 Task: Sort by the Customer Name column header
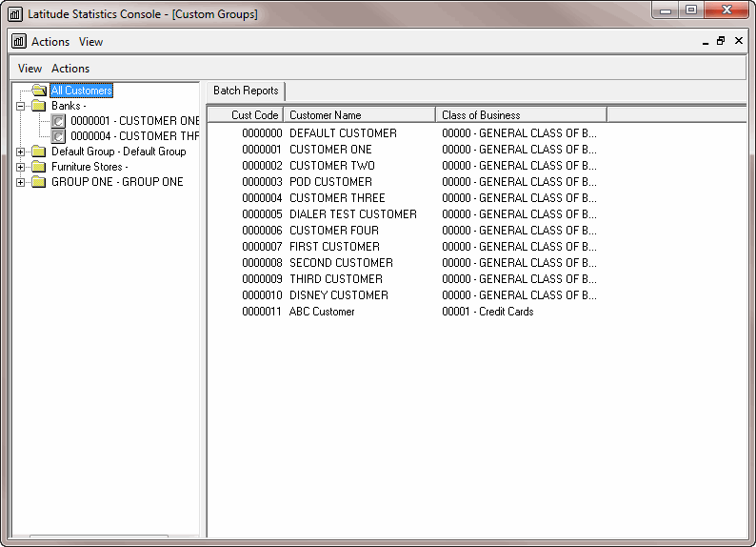tap(360, 114)
